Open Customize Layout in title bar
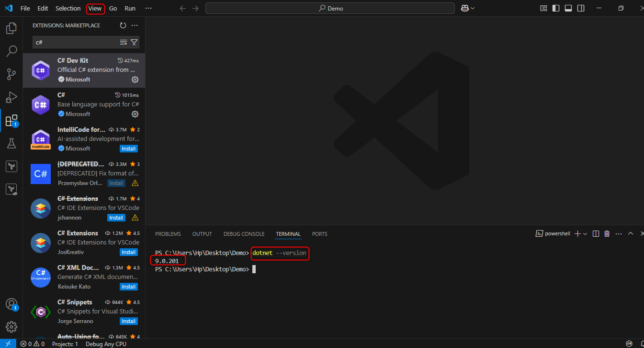Image resolution: width=644 pixels, height=348 pixels. (543, 8)
